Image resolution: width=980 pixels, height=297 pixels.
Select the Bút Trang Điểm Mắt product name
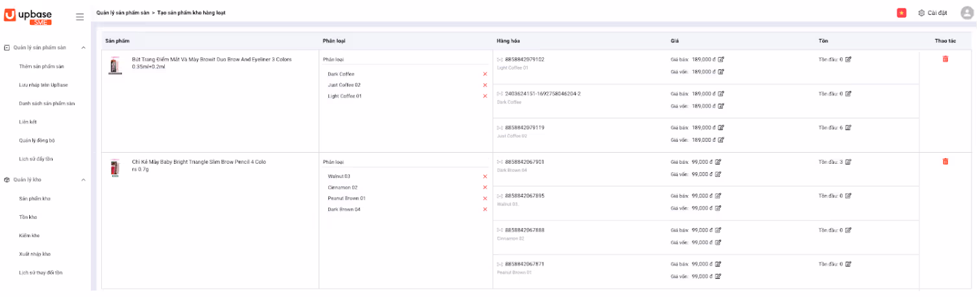pyautogui.click(x=212, y=62)
